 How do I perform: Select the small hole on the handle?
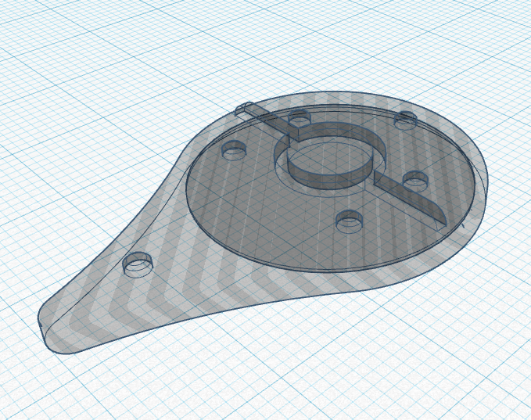click(137, 264)
